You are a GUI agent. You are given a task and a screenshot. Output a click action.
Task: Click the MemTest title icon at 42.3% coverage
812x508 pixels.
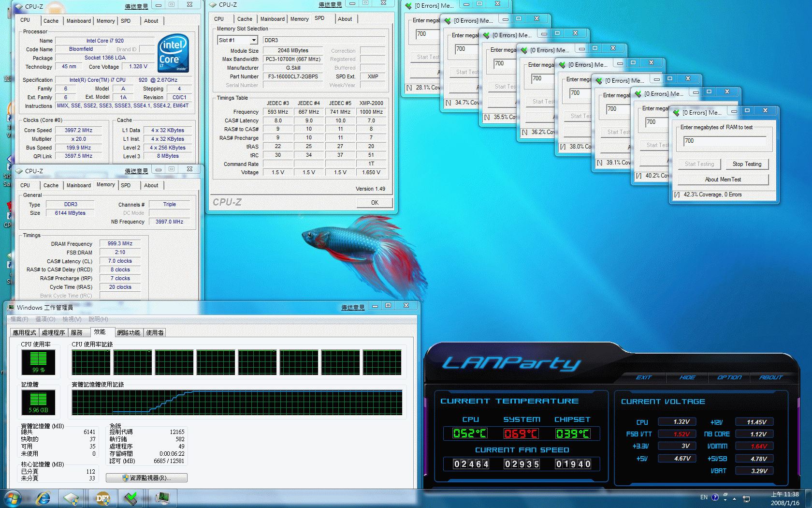676,113
